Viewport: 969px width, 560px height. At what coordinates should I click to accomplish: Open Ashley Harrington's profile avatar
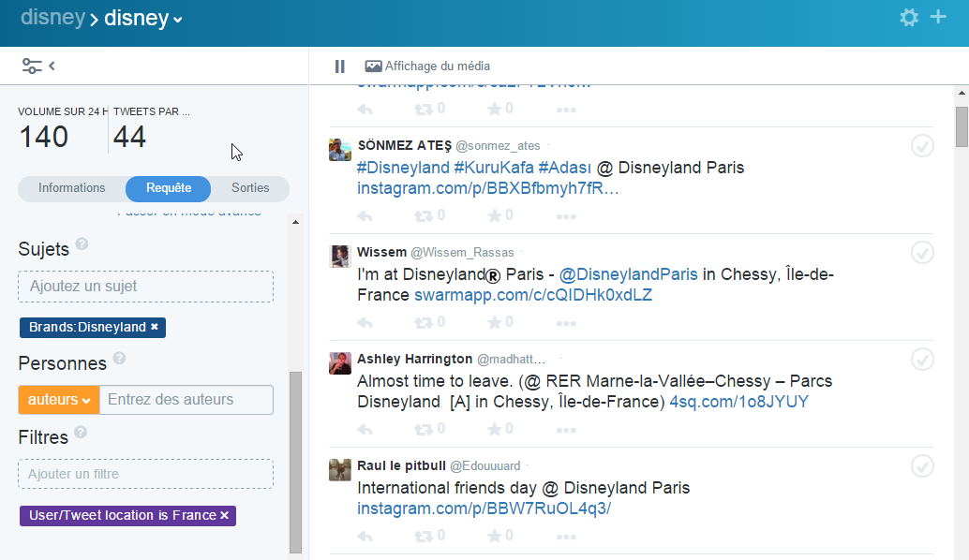[x=340, y=363]
